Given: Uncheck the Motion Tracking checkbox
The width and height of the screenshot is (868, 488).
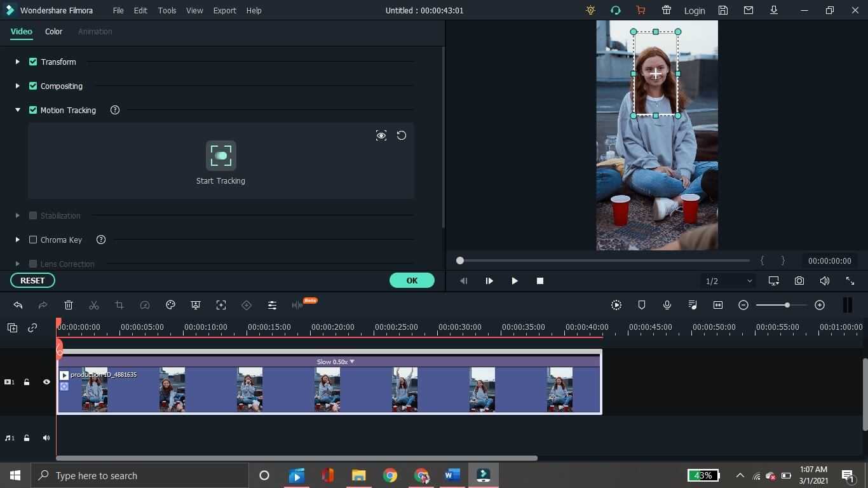Looking at the screenshot, I should pos(33,110).
